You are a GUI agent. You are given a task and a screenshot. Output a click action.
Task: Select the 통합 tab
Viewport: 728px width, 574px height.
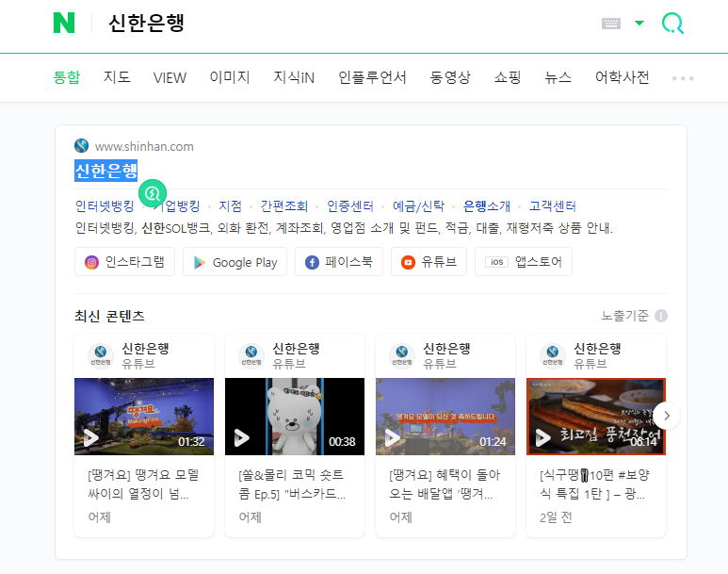coord(67,77)
